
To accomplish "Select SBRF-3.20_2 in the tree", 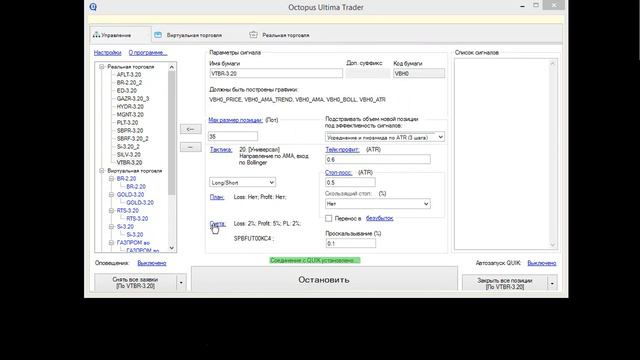I will (133, 139).
